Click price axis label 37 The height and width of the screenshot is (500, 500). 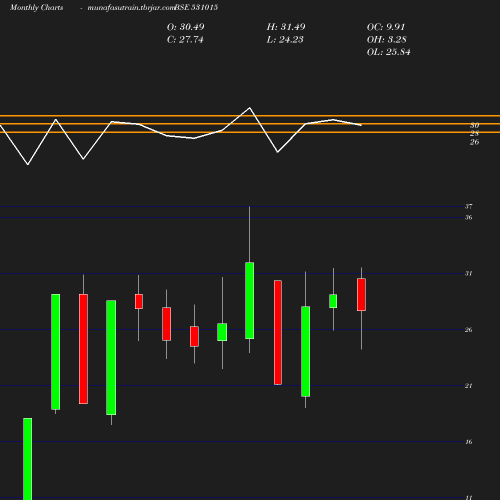(x=469, y=207)
